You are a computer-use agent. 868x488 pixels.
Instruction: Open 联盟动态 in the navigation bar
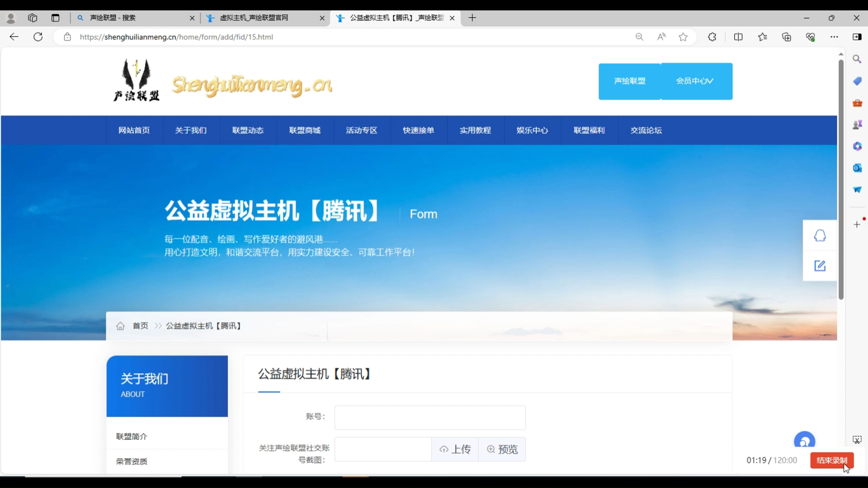coord(248,130)
